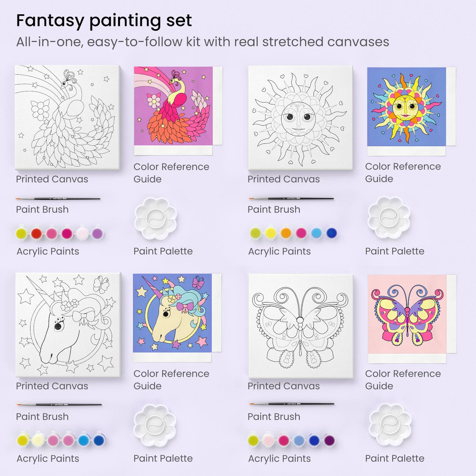Viewport: 476px width, 476px height.
Task: Open the unicorn printed canvas drawing
Action: coord(68,324)
